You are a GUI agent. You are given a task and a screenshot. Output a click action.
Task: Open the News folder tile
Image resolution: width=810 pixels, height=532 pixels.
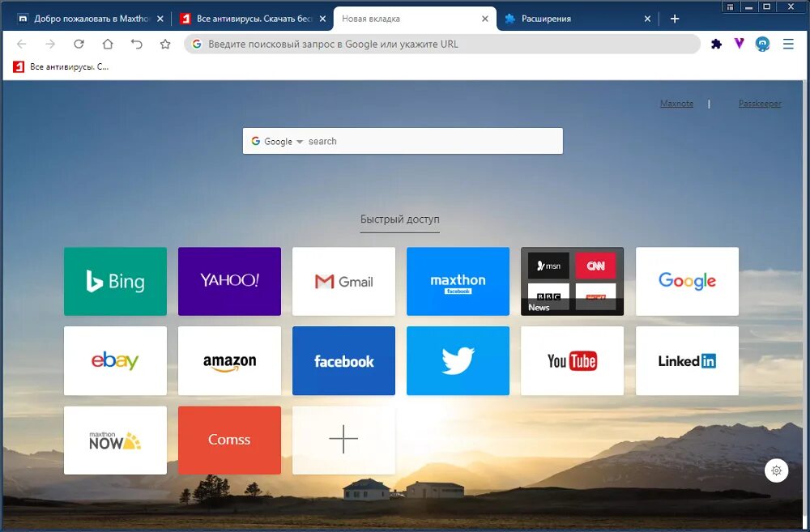pos(573,282)
